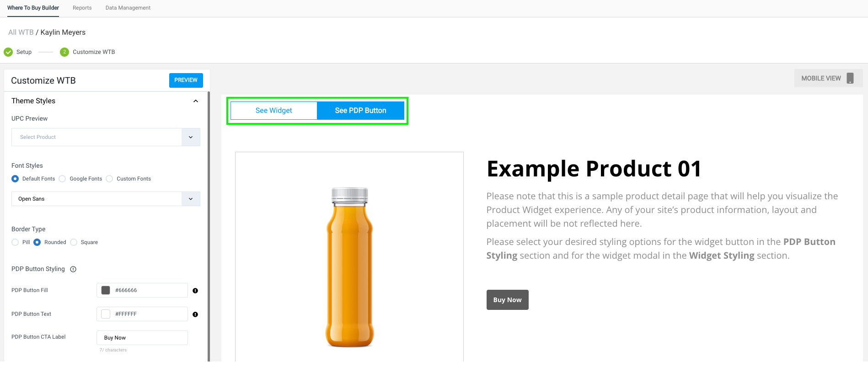
Task: Click the mobile phone icon in Mobile View
Action: 850,78
